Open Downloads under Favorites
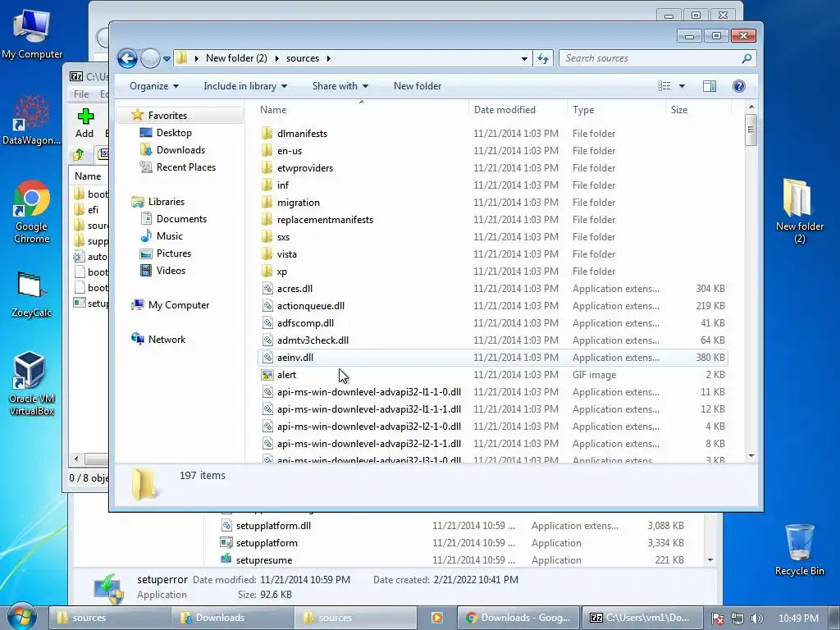The height and width of the screenshot is (630, 840). point(180,150)
